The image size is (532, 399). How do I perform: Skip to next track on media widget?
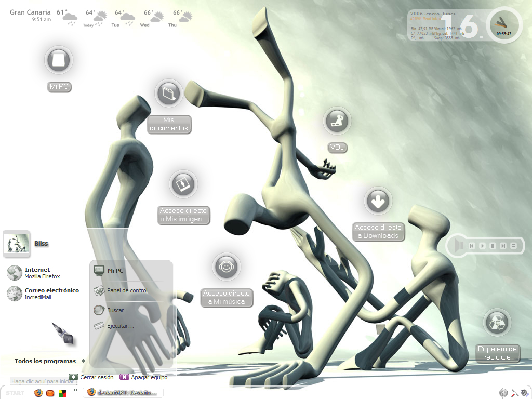503,246
